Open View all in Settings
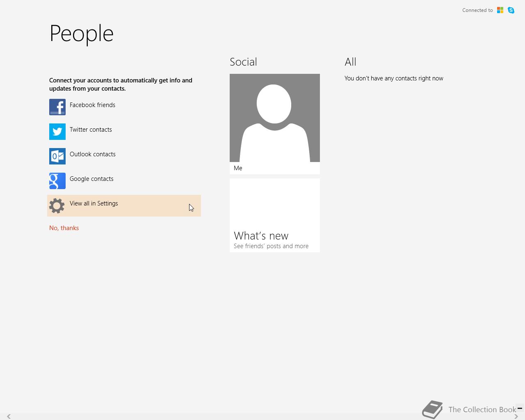The width and height of the screenshot is (525, 420). point(124,205)
